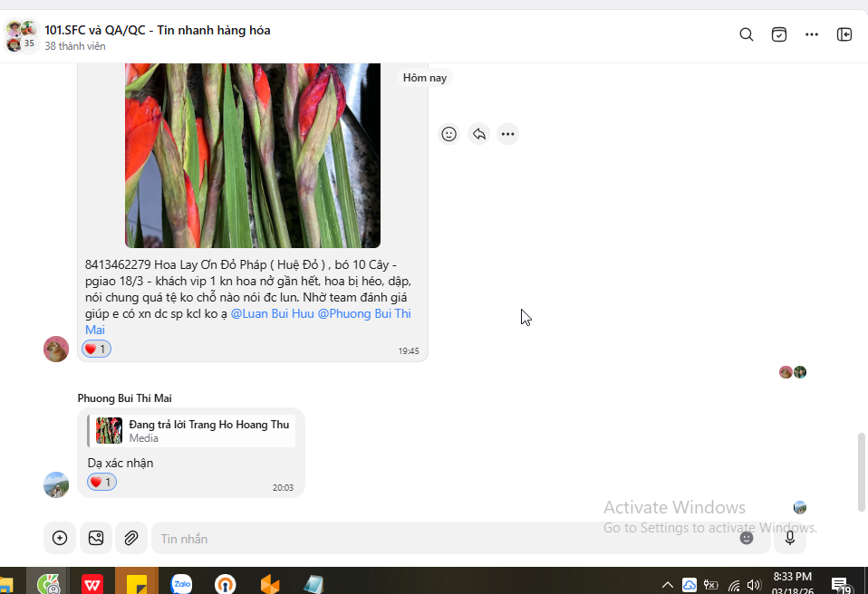The image size is (868, 594).
Task: Show hidden system tray icons
Action: click(668, 585)
